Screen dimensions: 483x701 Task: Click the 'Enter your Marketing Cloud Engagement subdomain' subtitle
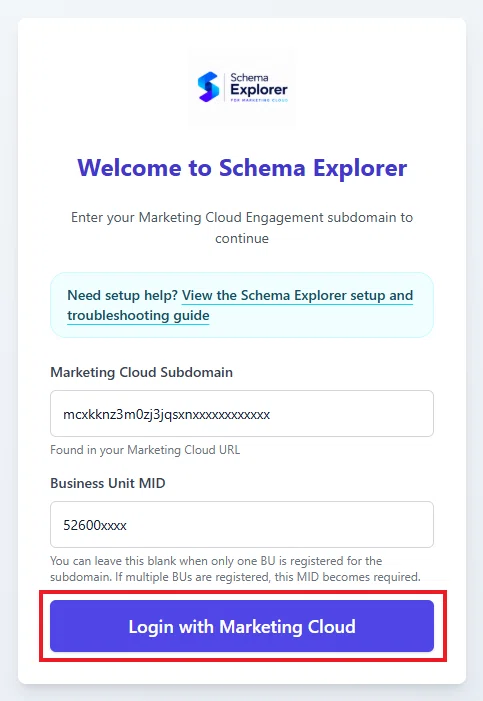pos(242,228)
